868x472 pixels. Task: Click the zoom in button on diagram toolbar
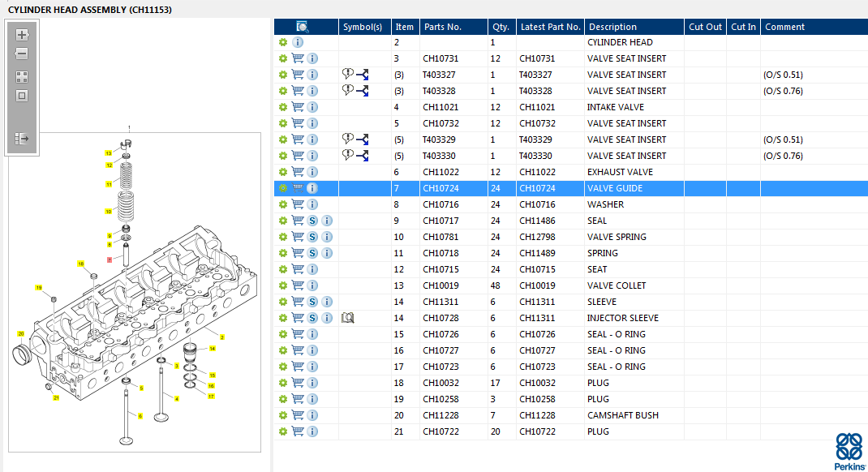pos(22,35)
